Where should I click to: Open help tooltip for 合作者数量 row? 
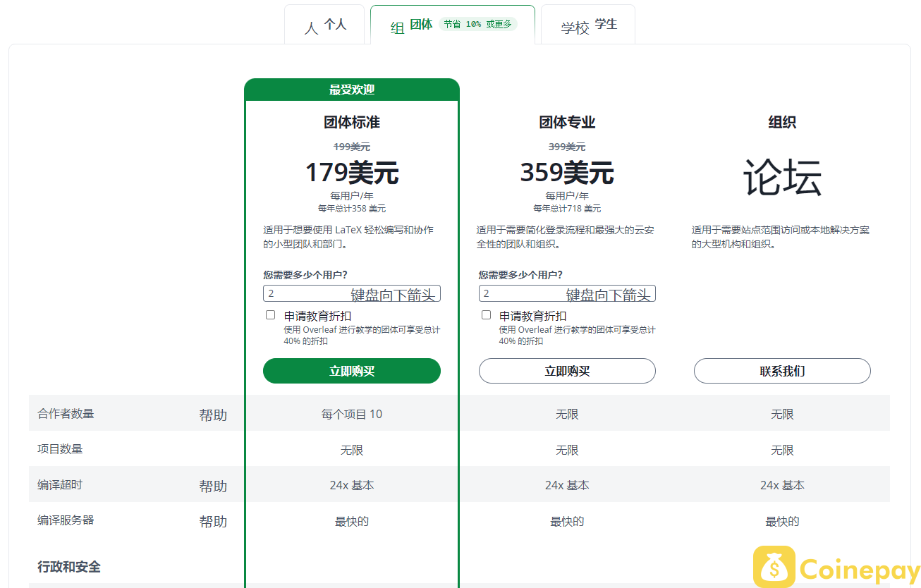[213, 415]
